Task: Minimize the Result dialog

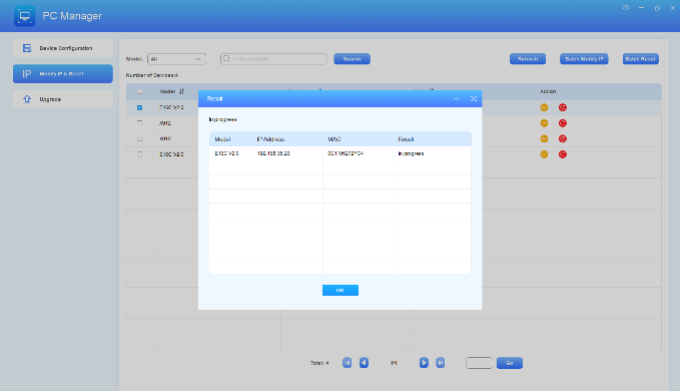Action: tap(456, 99)
